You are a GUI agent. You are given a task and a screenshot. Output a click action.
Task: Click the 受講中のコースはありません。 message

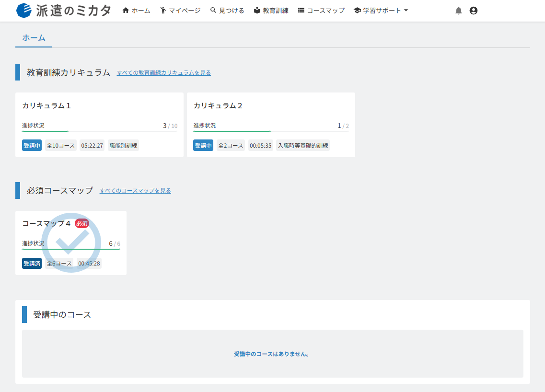point(271,354)
